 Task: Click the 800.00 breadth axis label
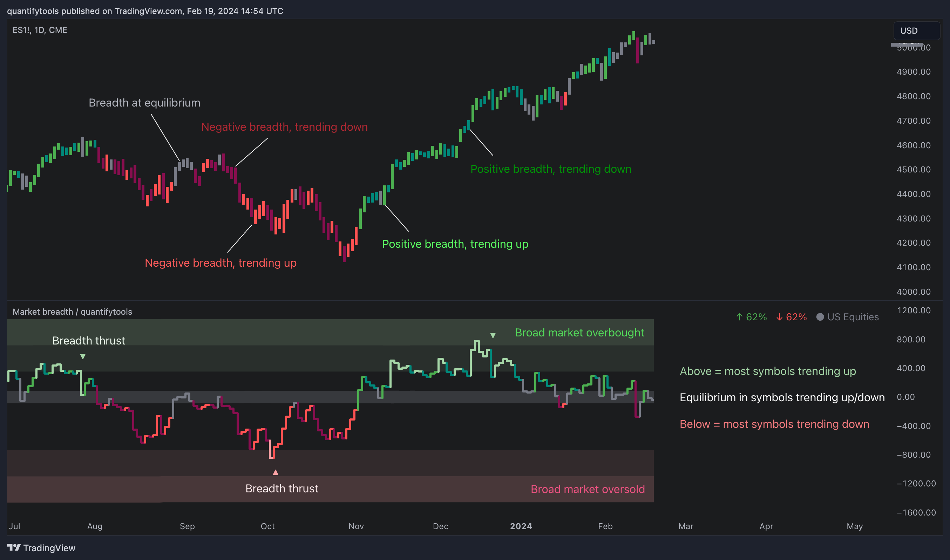[911, 339]
